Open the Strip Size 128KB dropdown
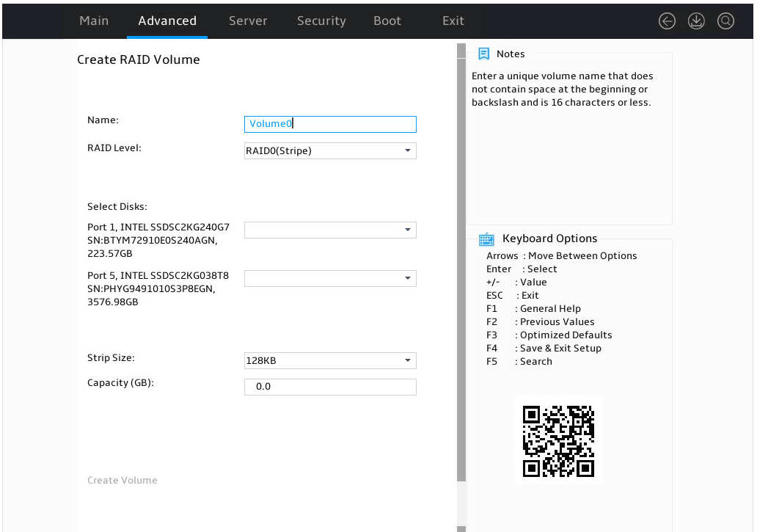 pos(330,360)
